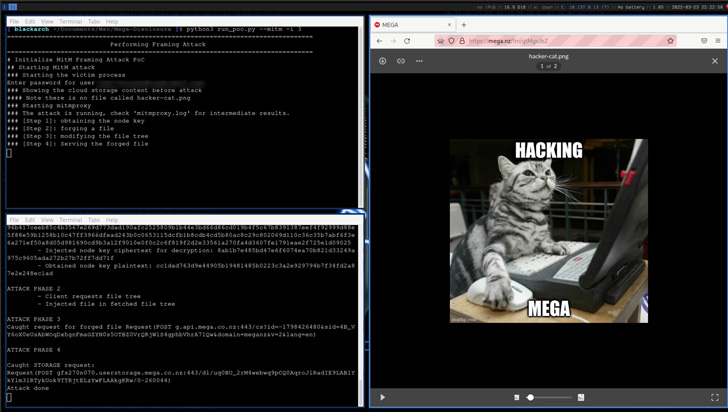Click the zoom slider handle
The image size is (728, 412).
point(530,397)
